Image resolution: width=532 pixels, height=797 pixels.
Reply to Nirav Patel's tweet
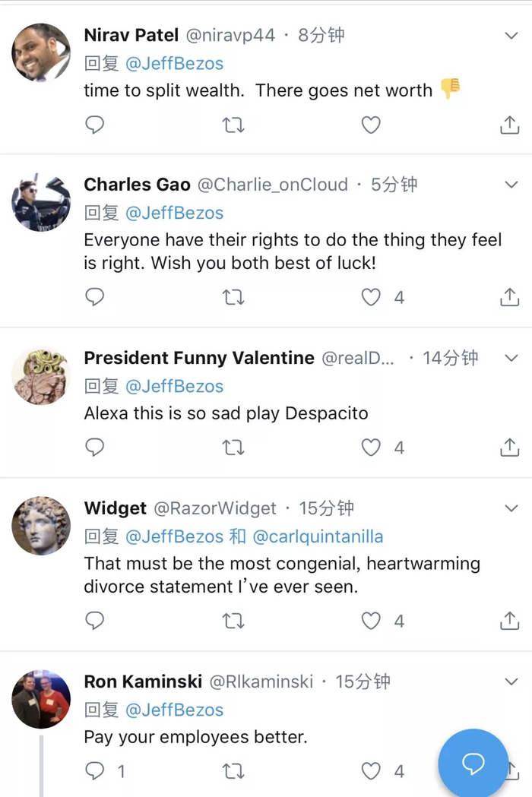94,125
